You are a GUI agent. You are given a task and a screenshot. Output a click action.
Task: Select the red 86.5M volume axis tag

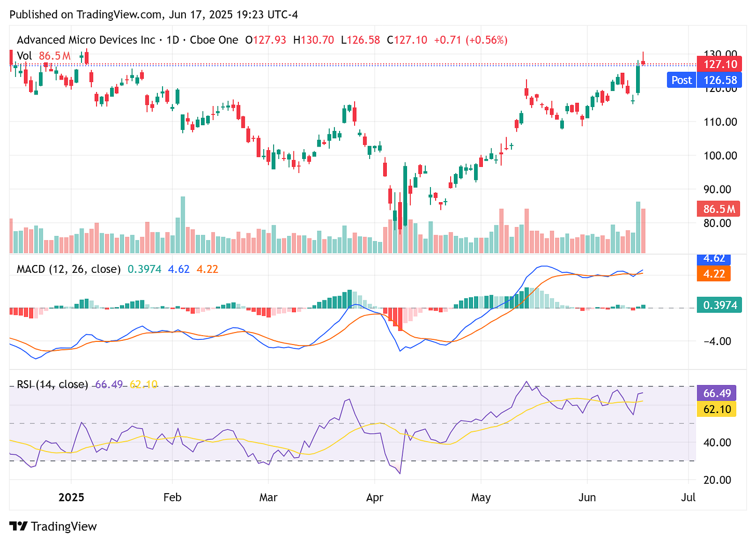tap(718, 209)
